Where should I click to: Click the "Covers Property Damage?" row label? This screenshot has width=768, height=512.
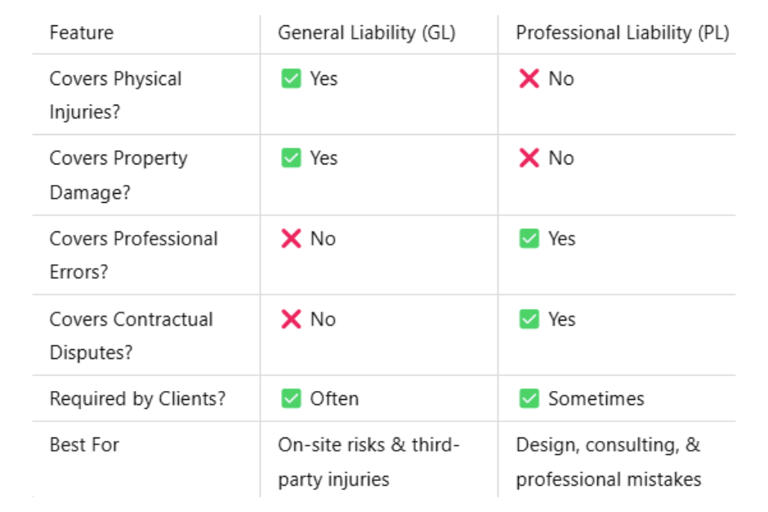pyautogui.click(x=118, y=174)
